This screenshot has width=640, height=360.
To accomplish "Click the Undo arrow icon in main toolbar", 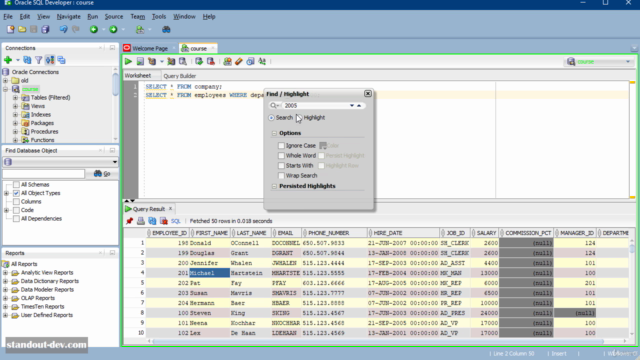I will [x=63, y=29].
